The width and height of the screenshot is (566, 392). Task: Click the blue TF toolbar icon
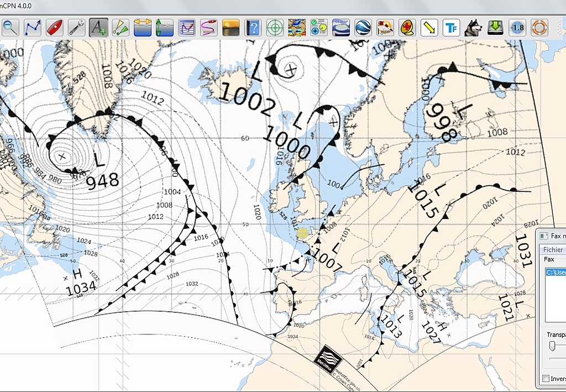point(452,28)
